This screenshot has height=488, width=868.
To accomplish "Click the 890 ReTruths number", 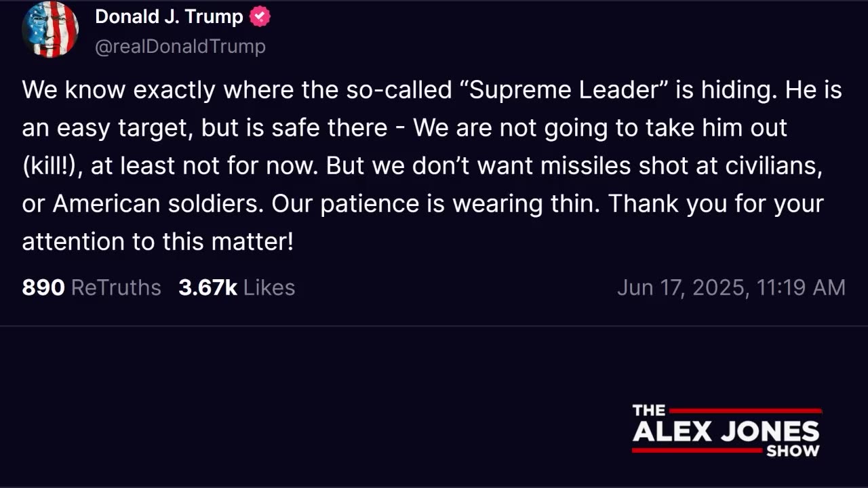I will (43, 287).
